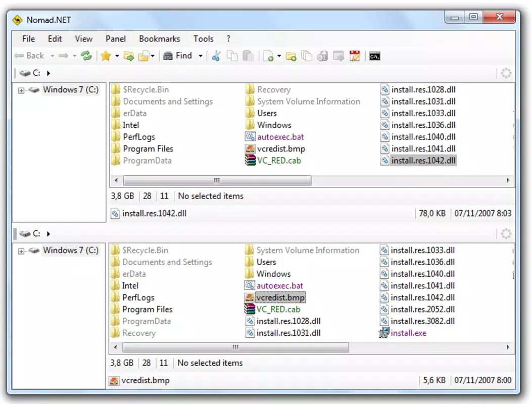The width and height of the screenshot is (532, 404).
Task: Click the Nomad.NET title bar app icon
Action: 17,20
